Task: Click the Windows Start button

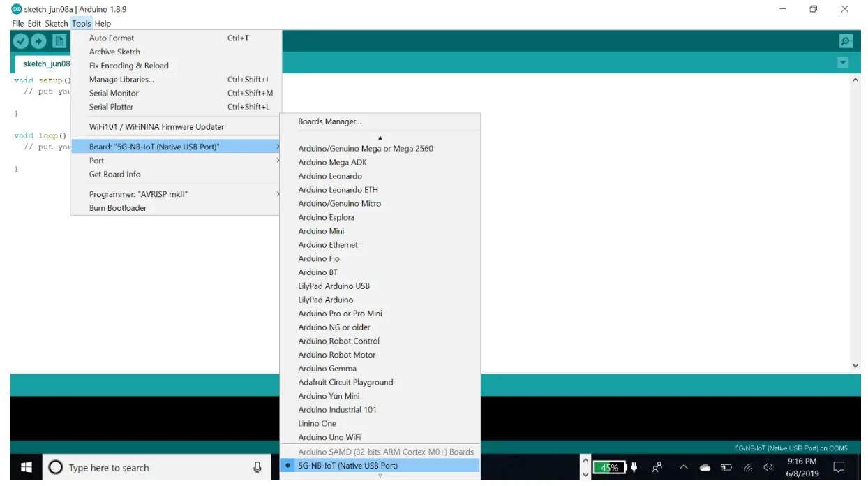Action: [x=26, y=466]
